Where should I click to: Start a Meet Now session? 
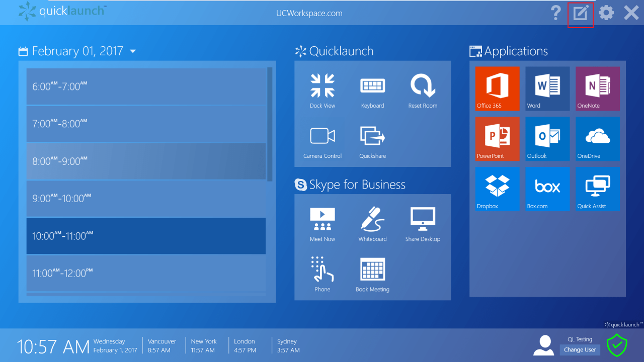click(x=323, y=224)
